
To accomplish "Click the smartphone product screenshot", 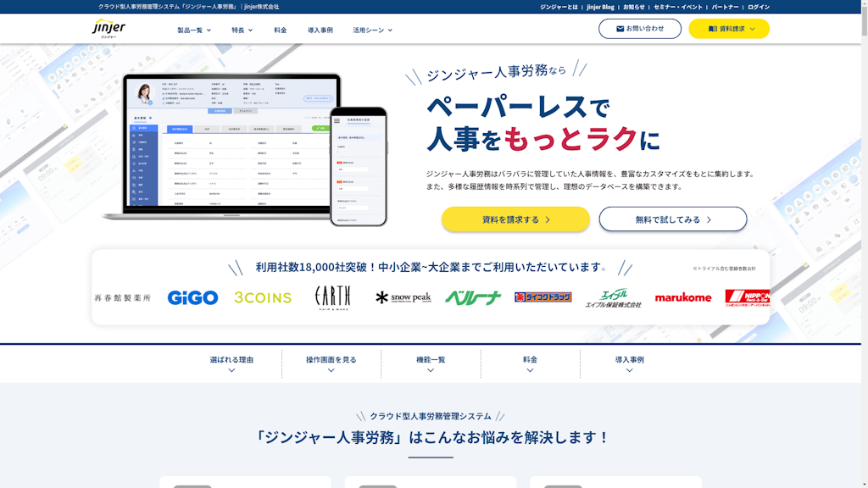I will [x=359, y=167].
